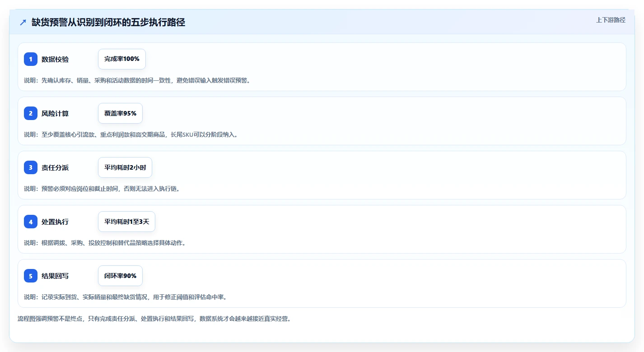The image size is (644, 352).
Task: Click the description starting 至少覆盖核心引流款
Action: (x=131, y=134)
